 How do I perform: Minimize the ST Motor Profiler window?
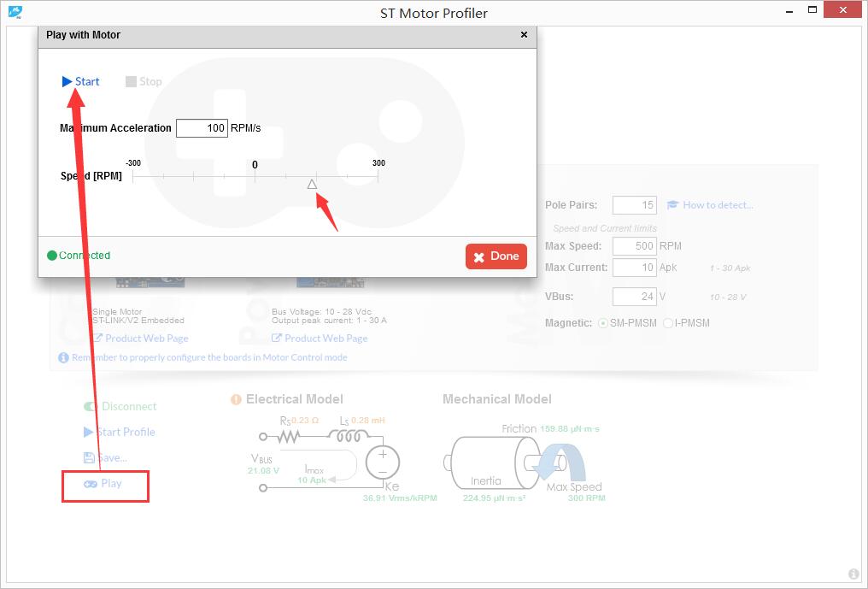[x=790, y=12]
